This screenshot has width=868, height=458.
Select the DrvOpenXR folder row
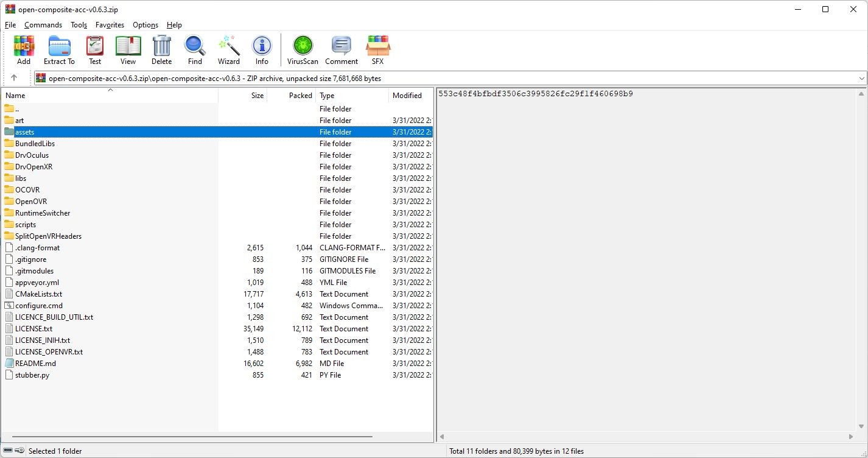point(217,167)
